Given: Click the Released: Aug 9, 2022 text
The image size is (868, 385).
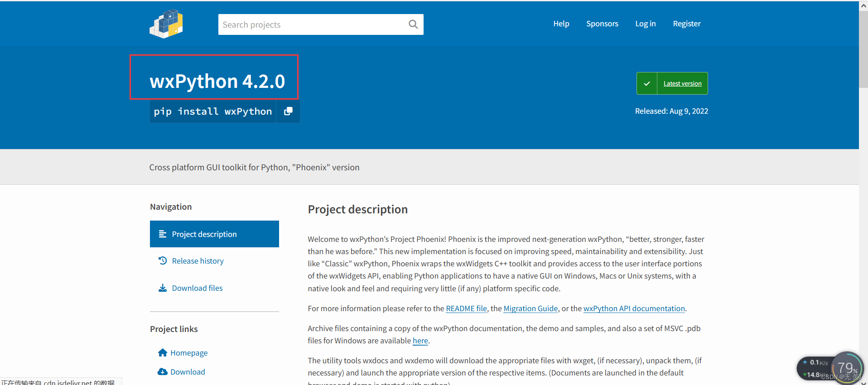Looking at the screenshot, I should tap(671, 111).
